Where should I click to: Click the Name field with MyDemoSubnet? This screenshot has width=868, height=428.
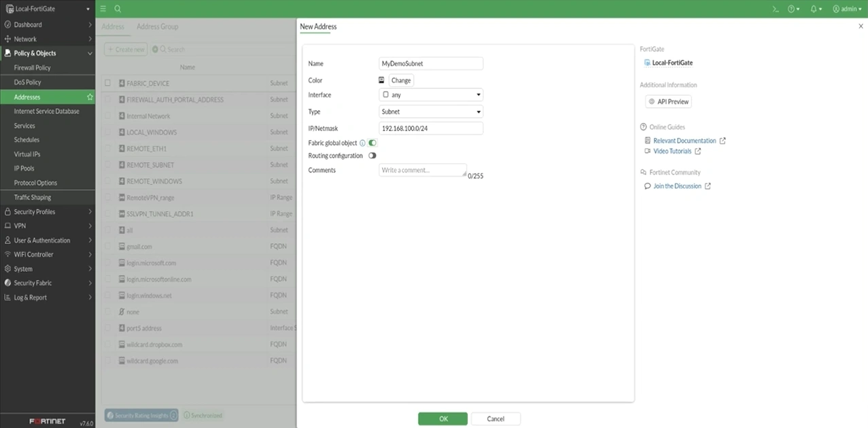pyautogui.click(x=431, y=63)
